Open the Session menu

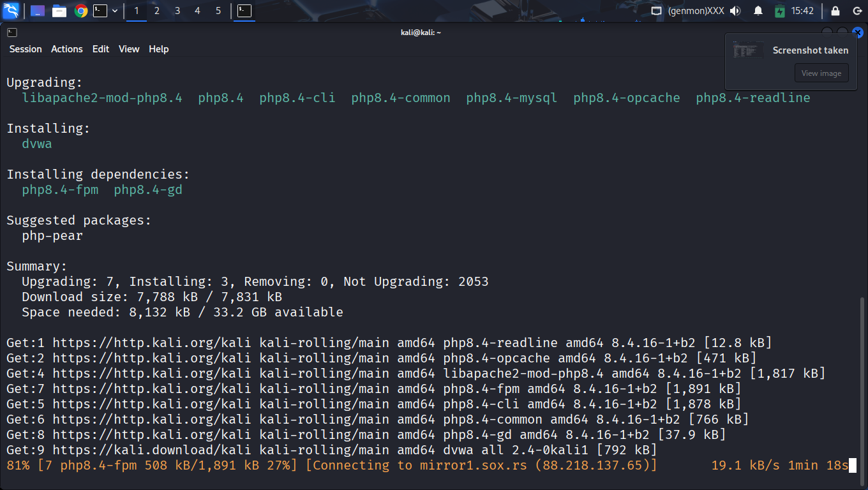(26, 49)
